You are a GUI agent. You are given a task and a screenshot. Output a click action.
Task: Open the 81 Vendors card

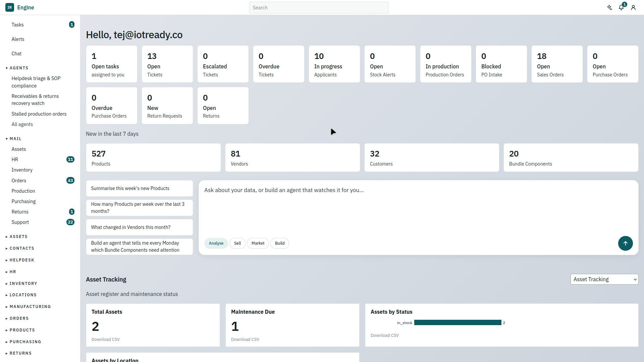[x=292, y=158]
